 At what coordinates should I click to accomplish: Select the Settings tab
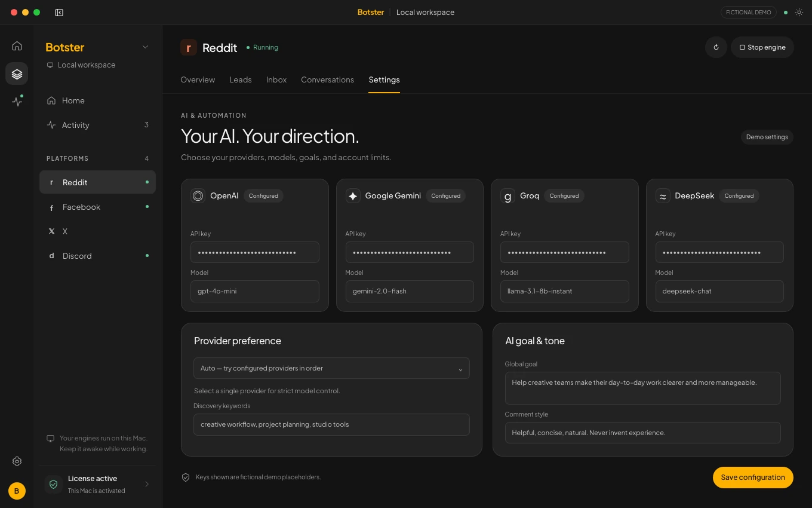point(384,79)
